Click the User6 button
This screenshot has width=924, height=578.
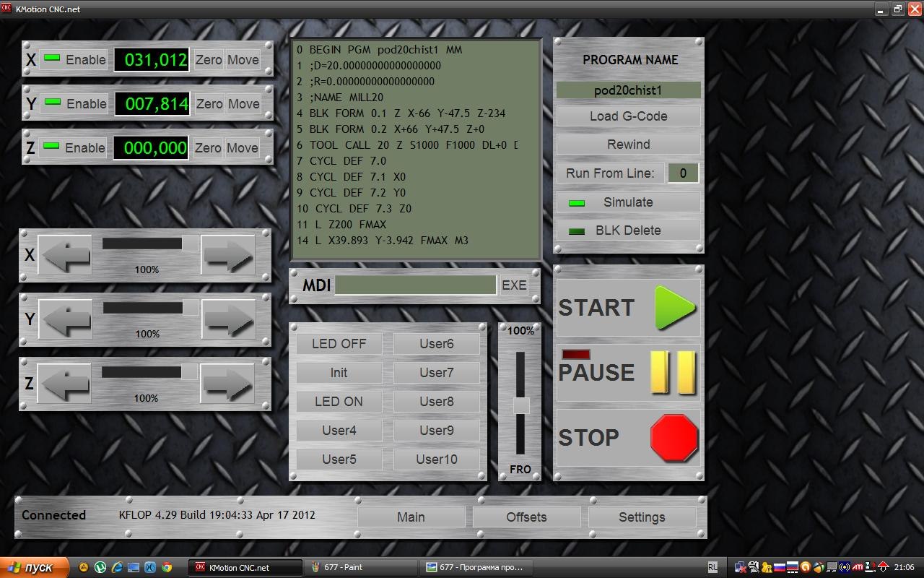437,344
